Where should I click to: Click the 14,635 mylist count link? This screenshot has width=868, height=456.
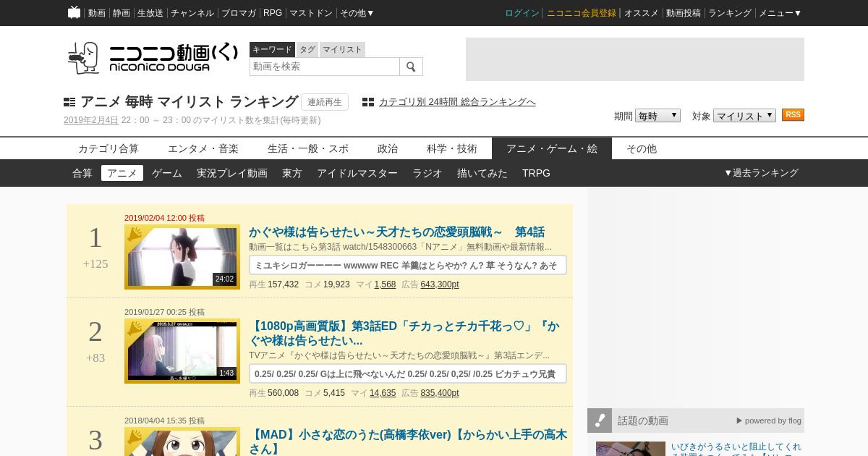pos(383,393)
